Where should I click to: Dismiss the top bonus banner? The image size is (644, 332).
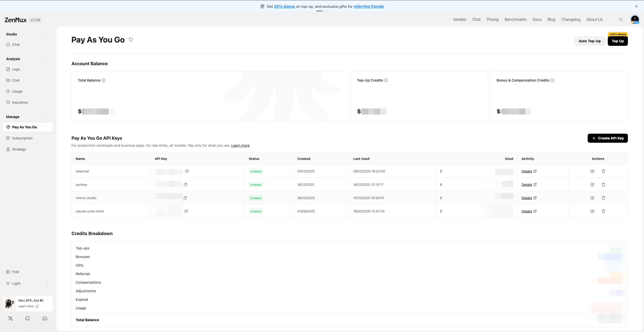click(x=636, y=6)
